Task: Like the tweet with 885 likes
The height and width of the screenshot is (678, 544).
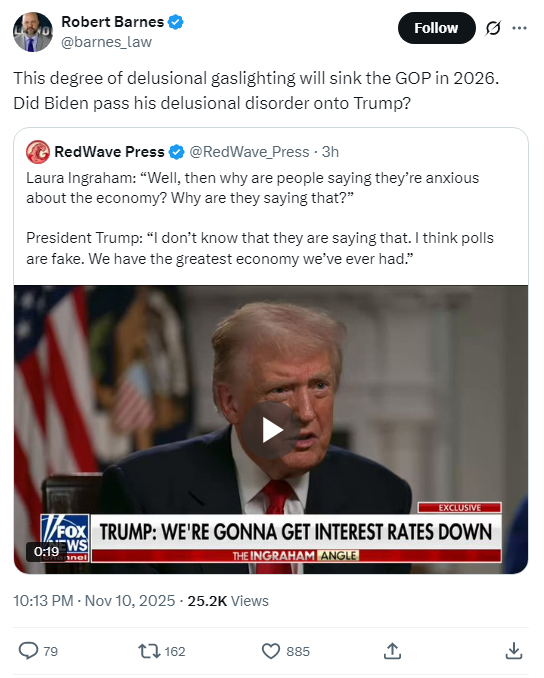Action: click(x=286, y=651)
